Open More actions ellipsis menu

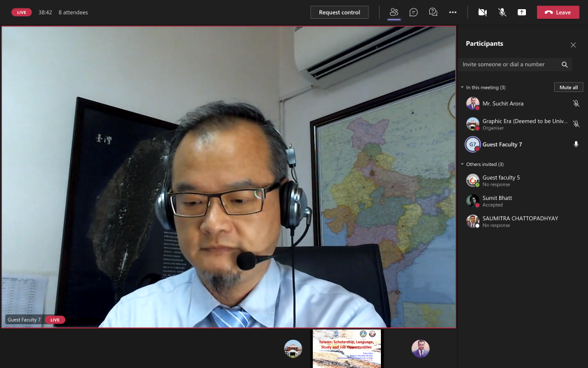[x=453, y=12]
